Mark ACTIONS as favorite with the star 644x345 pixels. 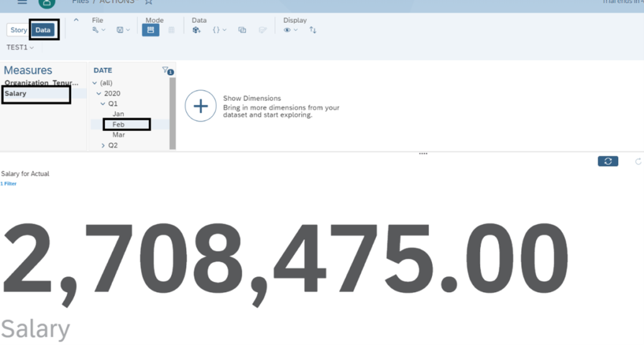148,2
